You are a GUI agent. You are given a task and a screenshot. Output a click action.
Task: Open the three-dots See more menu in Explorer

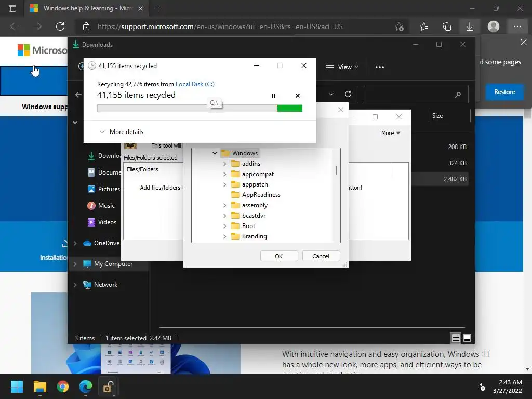(380, 67)
